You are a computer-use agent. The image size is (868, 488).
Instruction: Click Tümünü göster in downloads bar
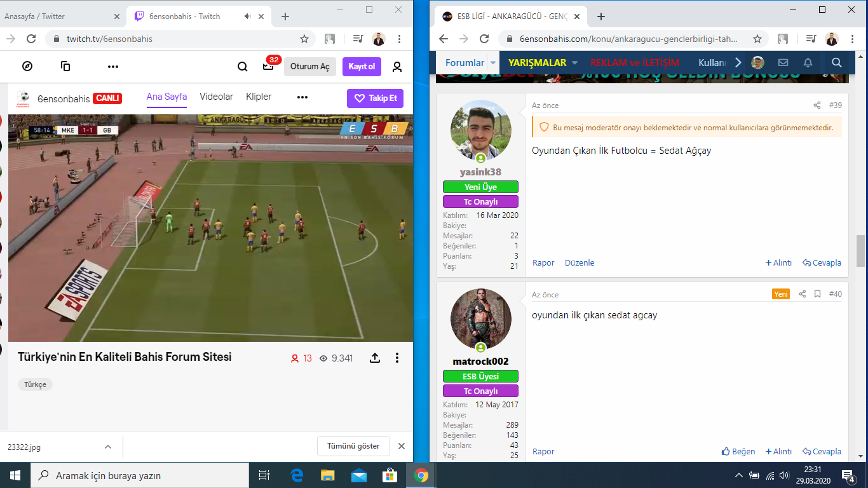353,446
